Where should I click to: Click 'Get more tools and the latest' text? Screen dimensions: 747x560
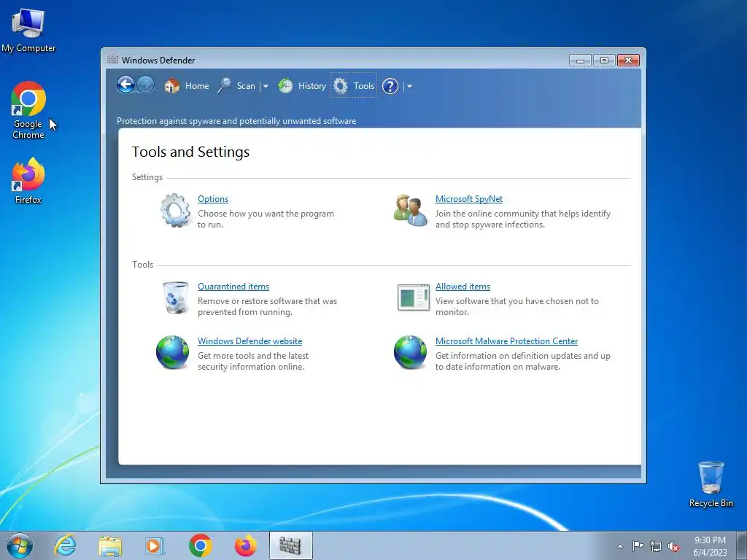click(x=253, y=361)
